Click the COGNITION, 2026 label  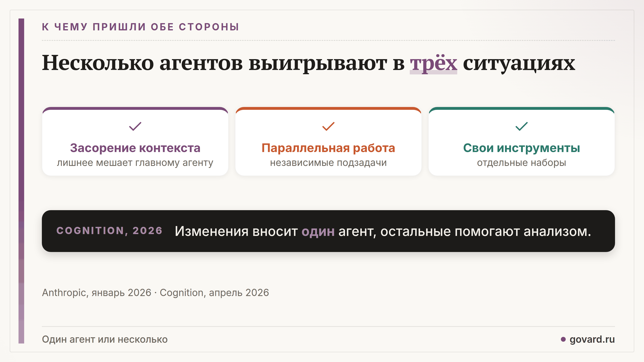tap(109, 231)
